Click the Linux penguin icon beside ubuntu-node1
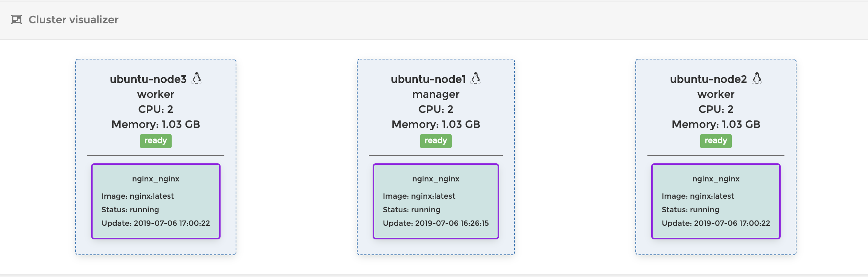 tap(476, 78)
